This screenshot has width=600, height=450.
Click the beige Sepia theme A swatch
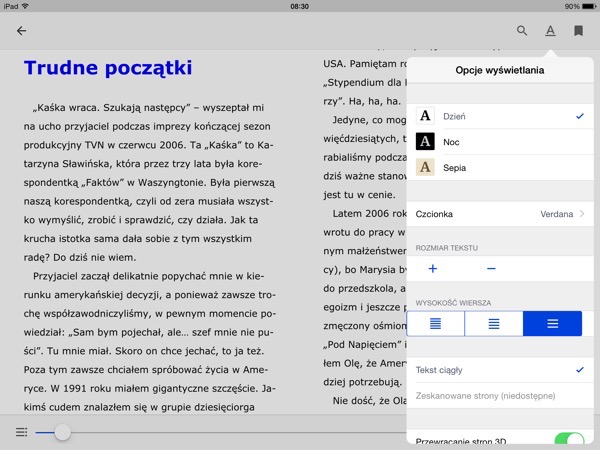point(425,167)
